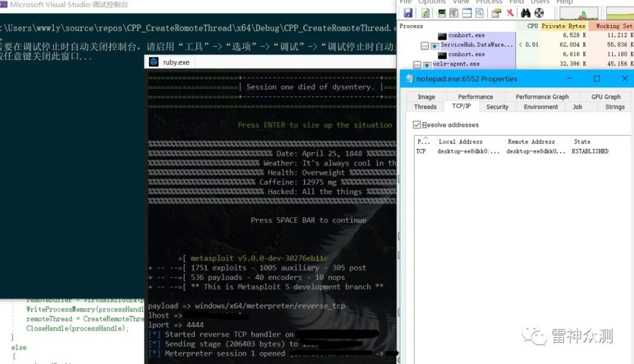
Task: Switch to the Threads tab
Action: [x=426, y=107]
